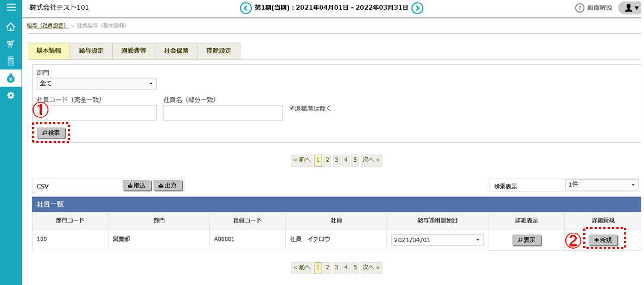Click the 検索 search button
The width and height of the screenshot is (644, 285).
(x=51, y=132)
